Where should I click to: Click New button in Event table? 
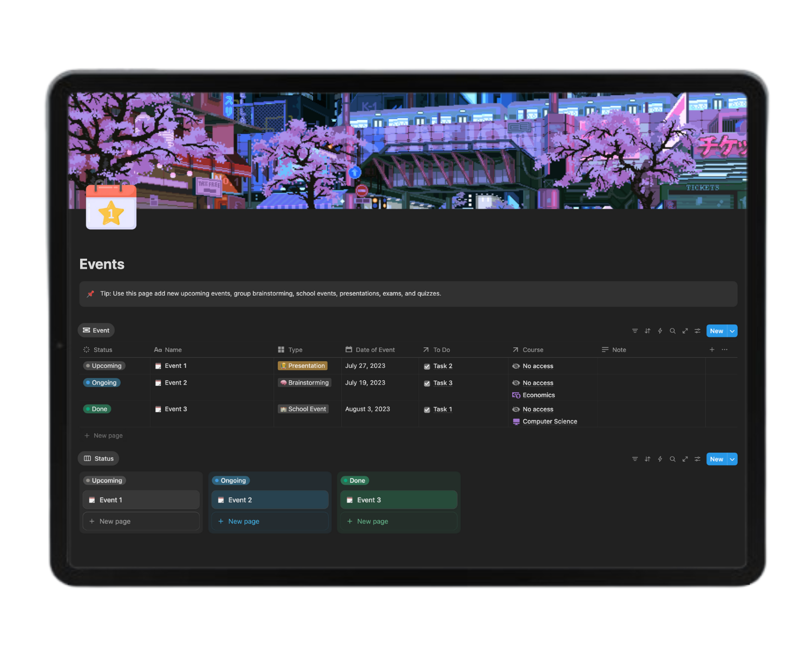click(x=717, y=331)
